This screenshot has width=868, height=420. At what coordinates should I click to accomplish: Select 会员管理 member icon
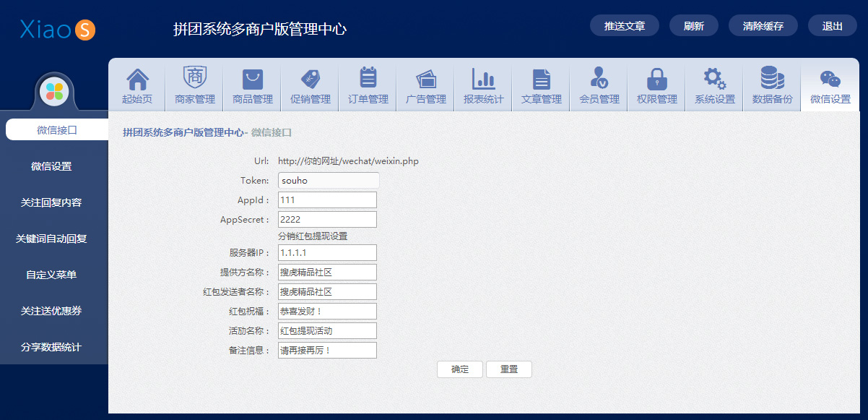[599, 78]
